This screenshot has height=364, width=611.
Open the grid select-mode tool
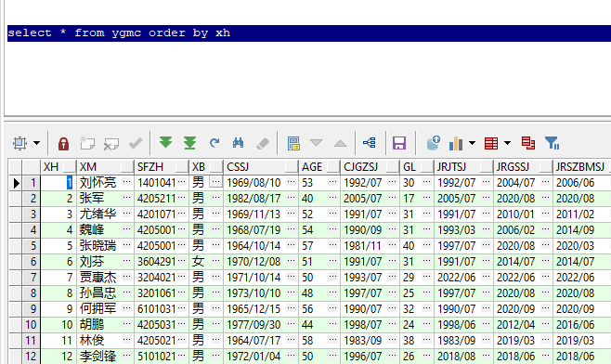[19, 143]
